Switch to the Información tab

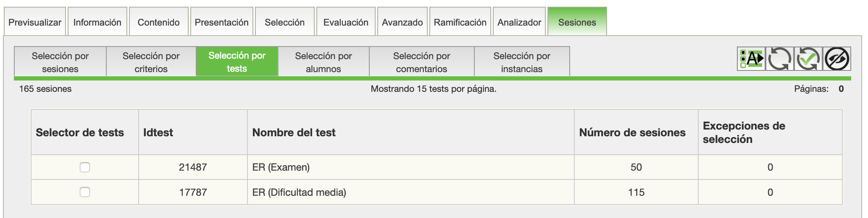pyautogui.click(x=97, y=22)
